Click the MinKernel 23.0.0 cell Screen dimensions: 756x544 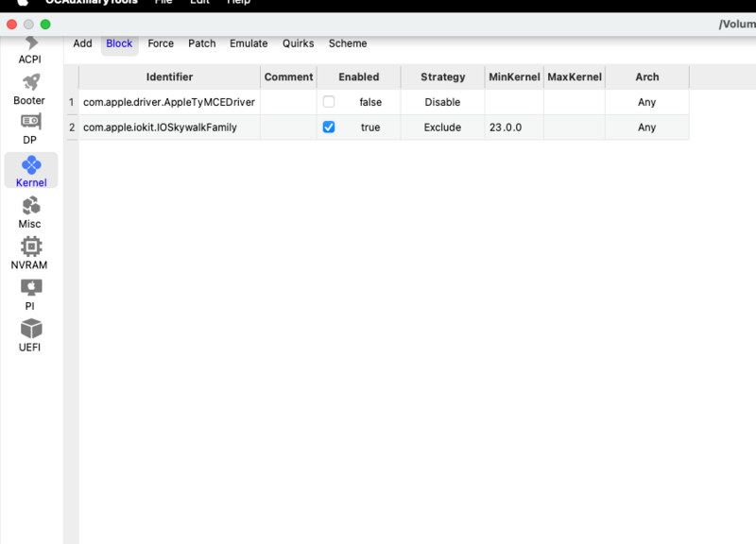(514, 127)
